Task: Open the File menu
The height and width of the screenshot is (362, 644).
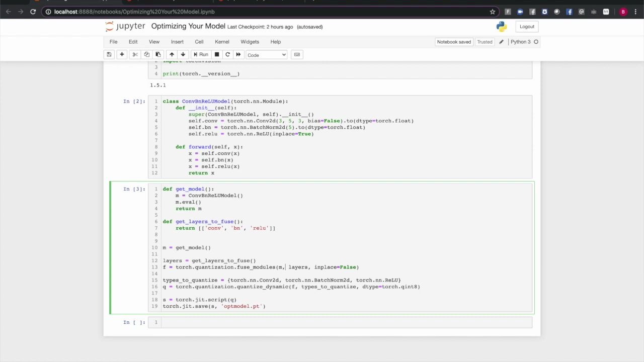Action: [x=113, y=42]
